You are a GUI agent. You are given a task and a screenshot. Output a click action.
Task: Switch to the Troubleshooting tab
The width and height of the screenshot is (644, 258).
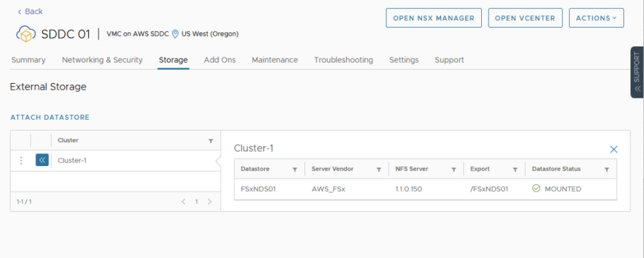(343, 60)
